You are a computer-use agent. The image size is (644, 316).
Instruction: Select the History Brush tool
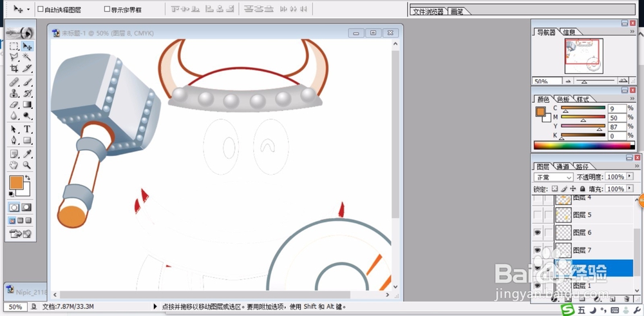(27, 94)
